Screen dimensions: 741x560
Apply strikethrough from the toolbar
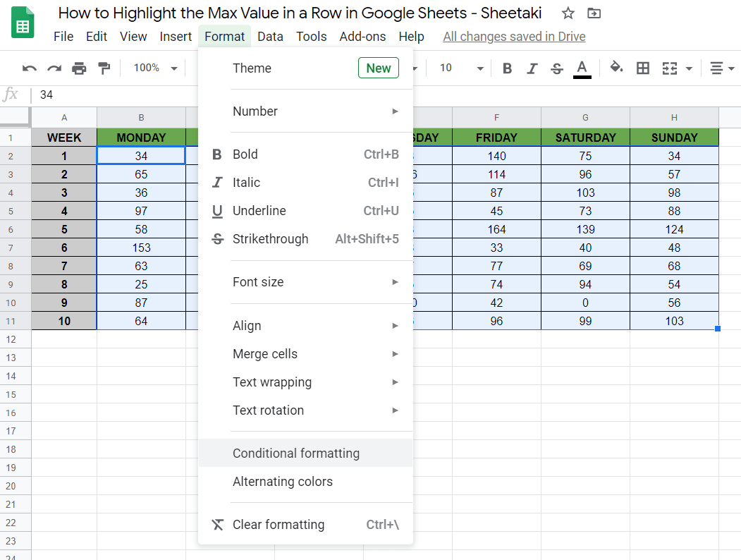click(556, 68)
